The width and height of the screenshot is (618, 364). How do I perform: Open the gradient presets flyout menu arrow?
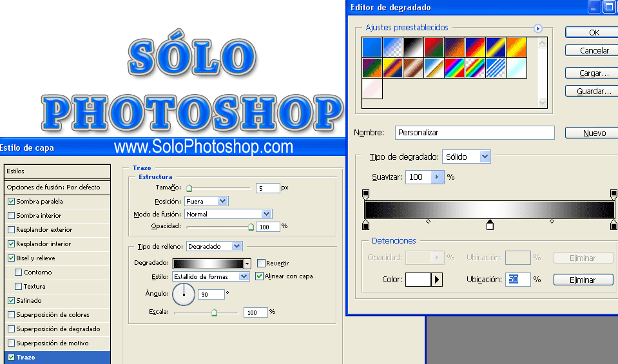pyautogui.click(x=538, y=28)
